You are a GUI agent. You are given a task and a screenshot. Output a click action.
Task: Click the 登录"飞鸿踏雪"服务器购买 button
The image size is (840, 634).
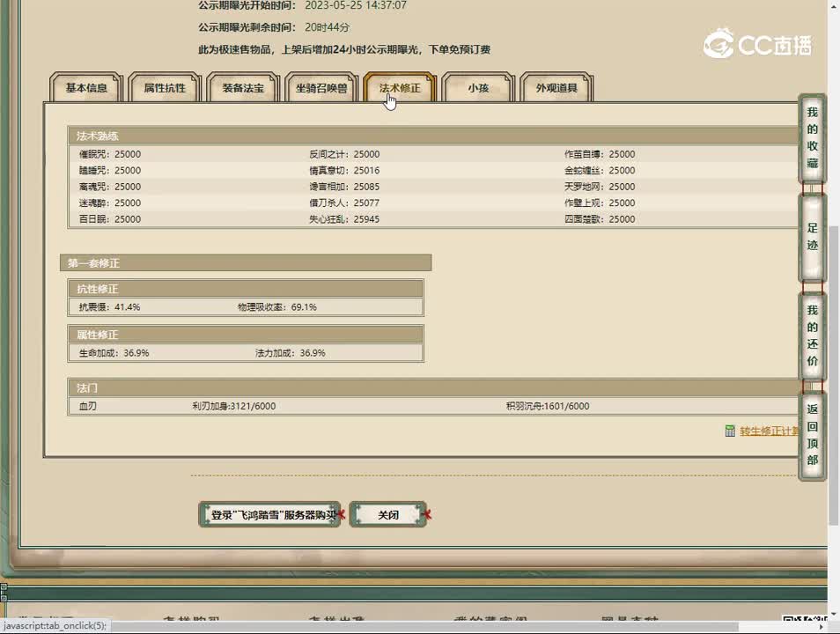click(x=269, y=514)
